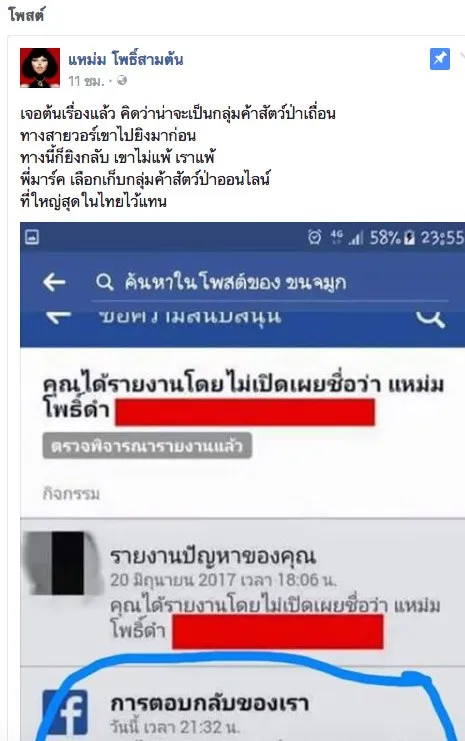
Task: Click the โพสต์ section heading
Action: 26,15
